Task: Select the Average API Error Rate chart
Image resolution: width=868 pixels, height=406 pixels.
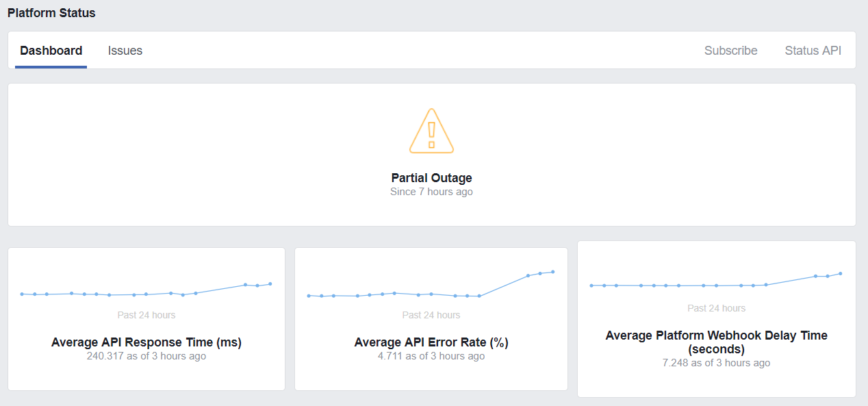Action: click(x=431, y=286)
